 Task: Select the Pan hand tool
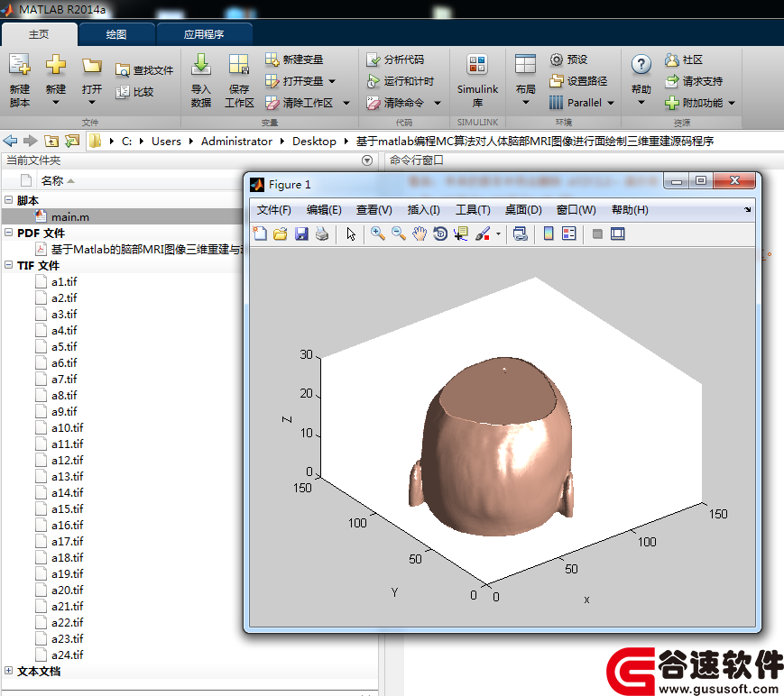tap(420, 234)
